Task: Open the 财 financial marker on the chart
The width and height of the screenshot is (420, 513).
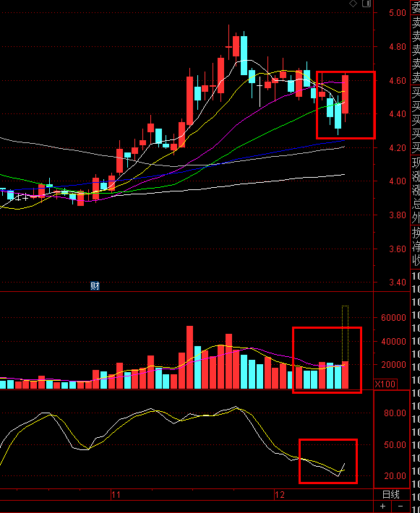Action: [95, 286]
